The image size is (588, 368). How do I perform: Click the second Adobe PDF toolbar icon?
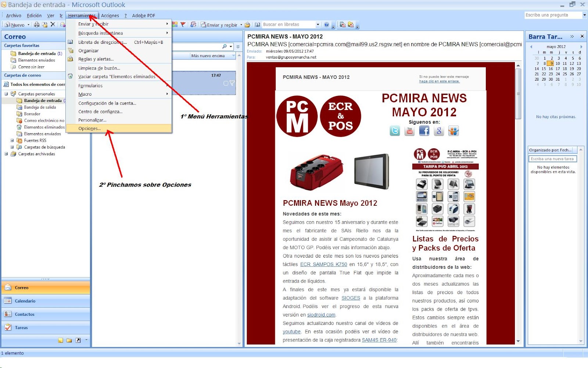351,25
